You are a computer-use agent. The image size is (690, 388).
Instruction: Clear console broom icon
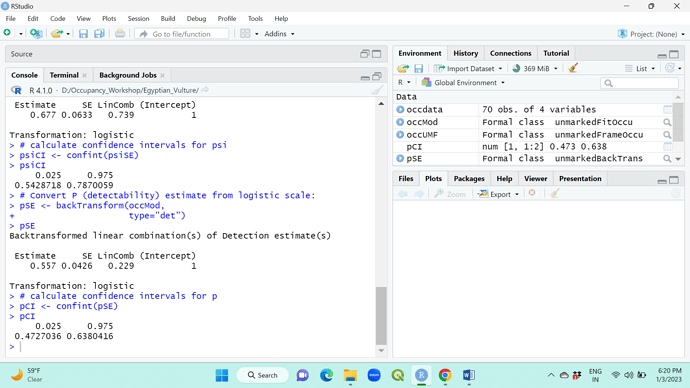pyautogui.click(x=377, y=90)
